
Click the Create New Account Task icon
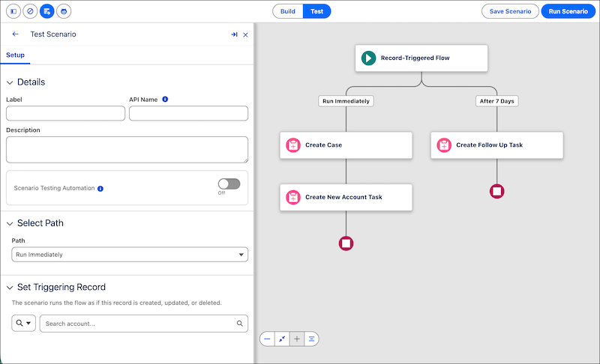pyautogui.click(x=293, y=197)
